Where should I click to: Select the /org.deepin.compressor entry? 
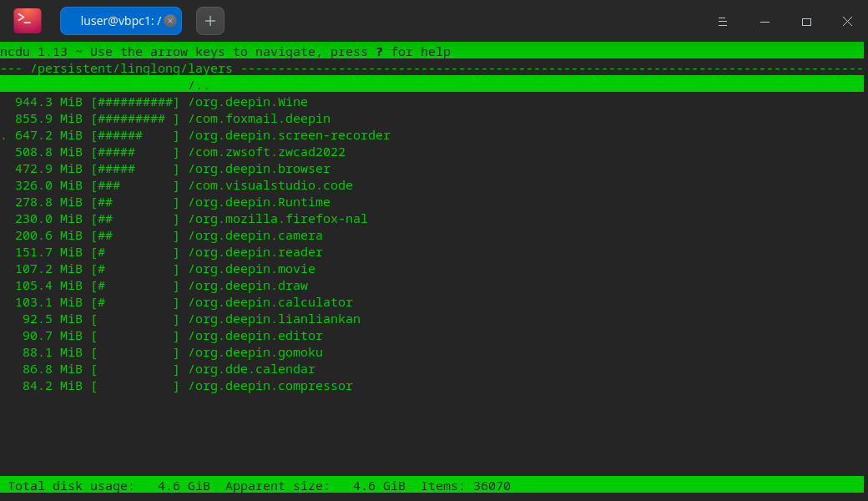[270, 386]
